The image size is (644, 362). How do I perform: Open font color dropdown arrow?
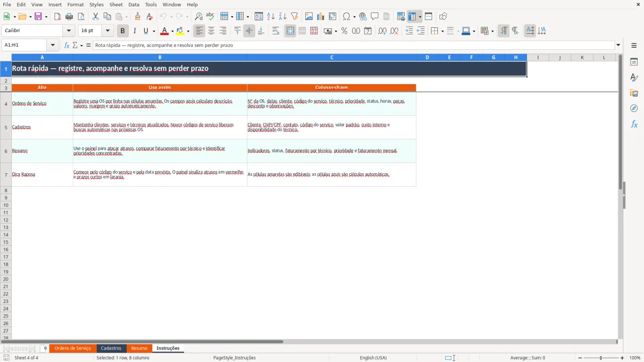click(172, 31)
